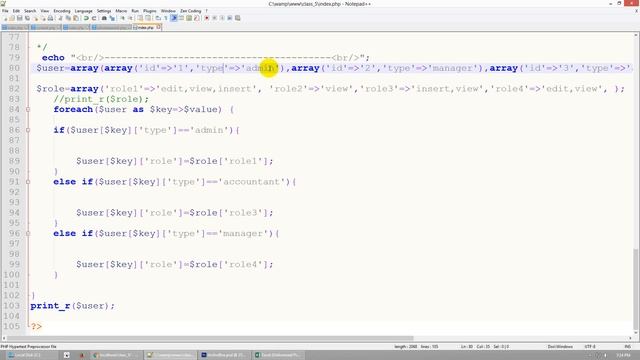This screenshot has height=360, width=640.
Task: Open the Search menu
Action: coord(30,11)
